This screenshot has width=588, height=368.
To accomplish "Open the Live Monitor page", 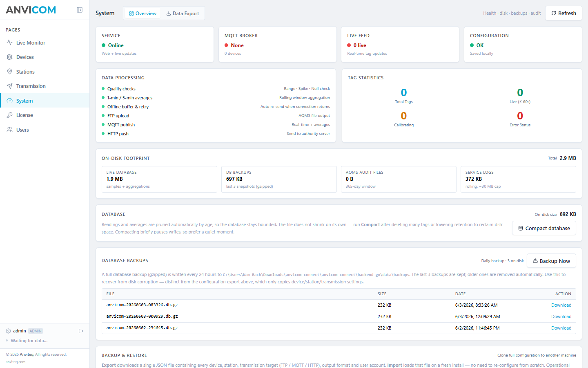I will [x=45, y=43].
